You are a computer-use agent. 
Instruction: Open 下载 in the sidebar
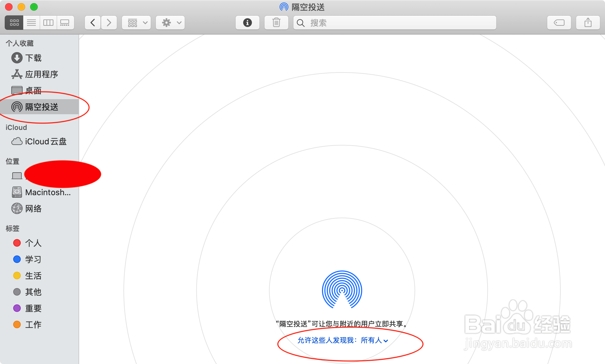(39, 58)
